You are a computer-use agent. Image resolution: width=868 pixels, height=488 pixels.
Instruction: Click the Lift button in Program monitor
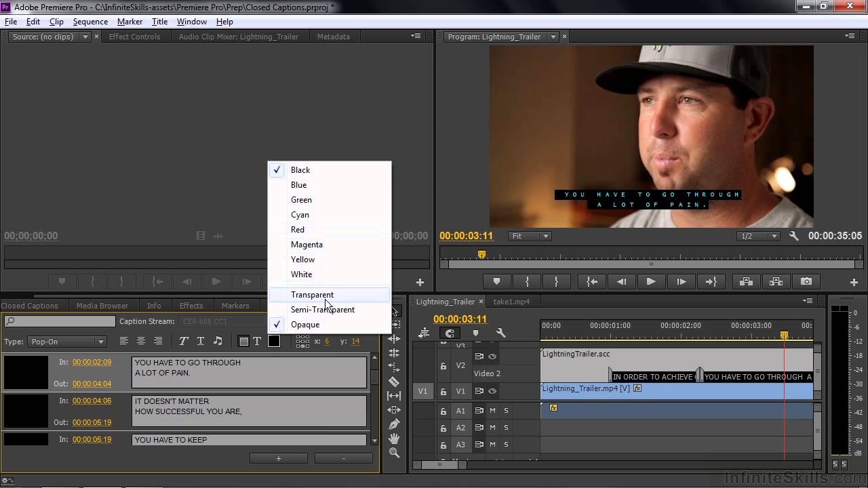tap(745, 281)
